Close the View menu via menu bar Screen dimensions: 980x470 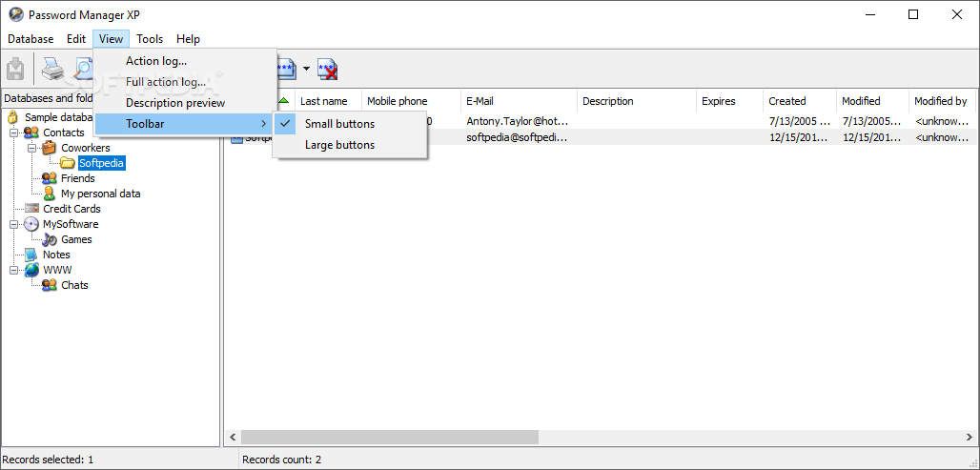112,39
